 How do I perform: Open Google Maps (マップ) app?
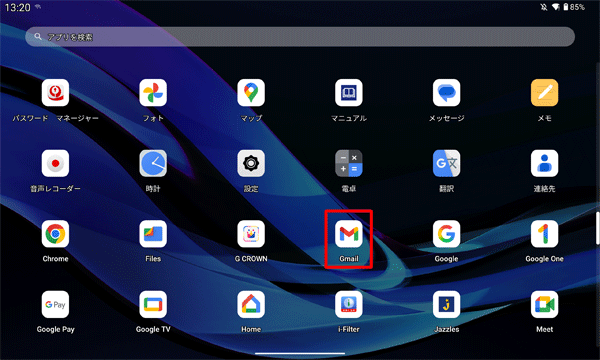[251, 93]
